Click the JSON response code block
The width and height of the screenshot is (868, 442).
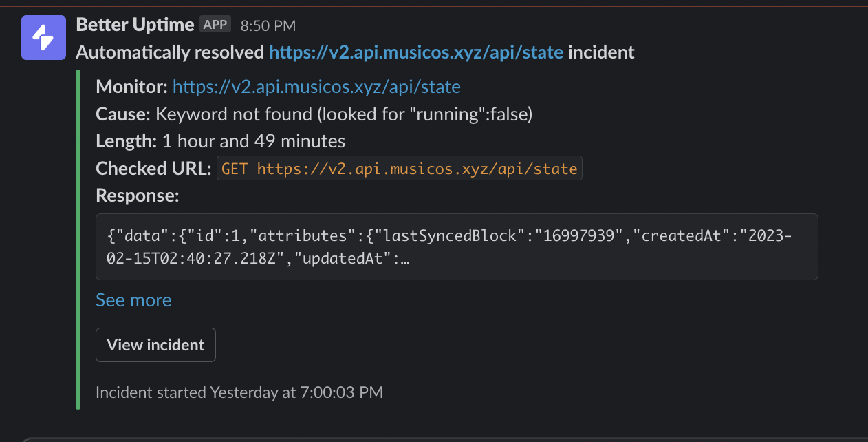[x=457, y=246]
